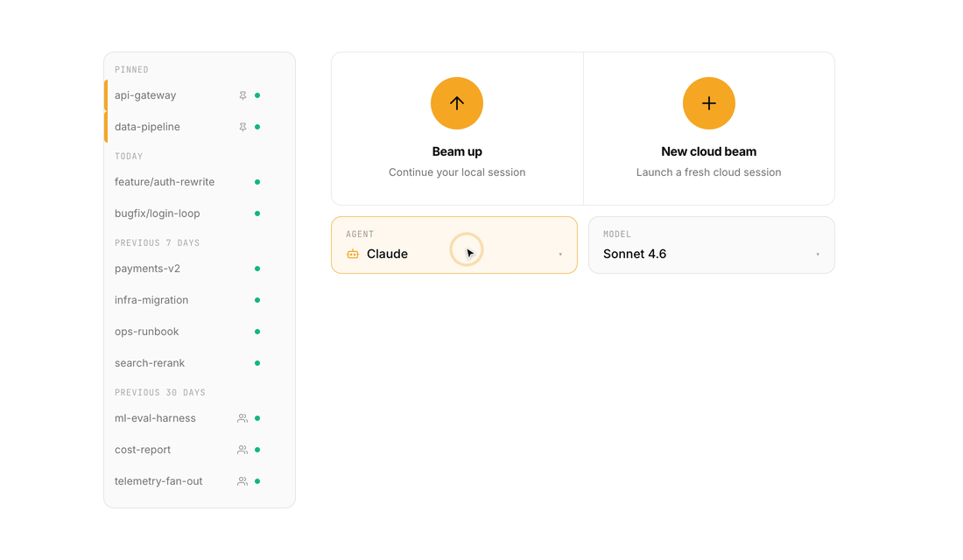This screenshot has width=963, height=560.
Task: Open the infra-migration session
Action: coord(200,299)
